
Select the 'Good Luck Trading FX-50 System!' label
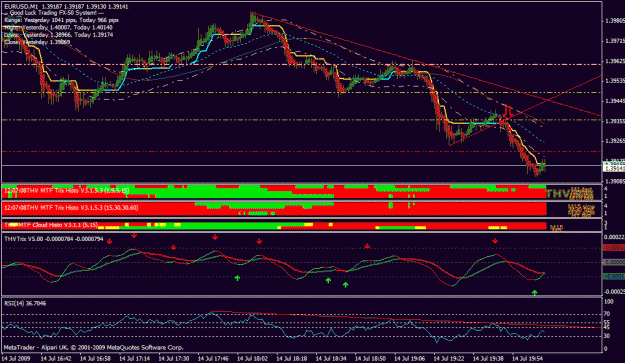[53, 13]
